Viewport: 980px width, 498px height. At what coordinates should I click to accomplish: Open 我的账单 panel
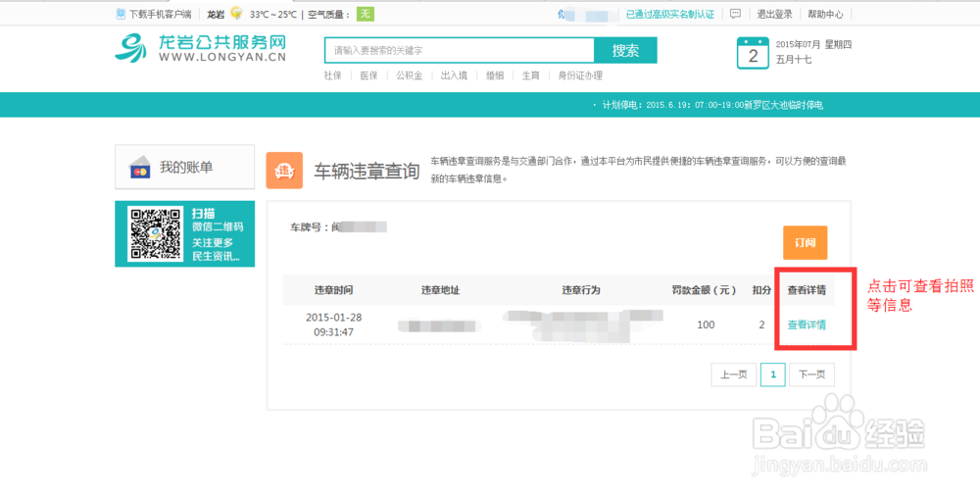click(185, 167)
